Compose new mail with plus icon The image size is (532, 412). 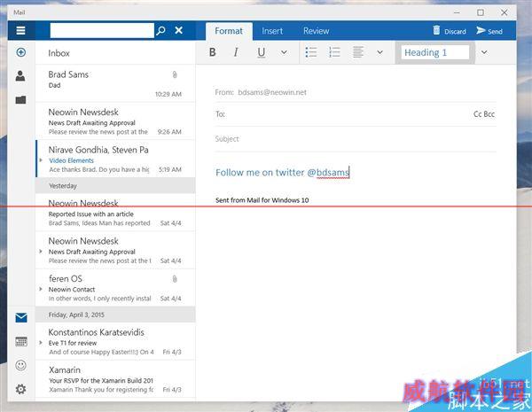coord(20,52)
